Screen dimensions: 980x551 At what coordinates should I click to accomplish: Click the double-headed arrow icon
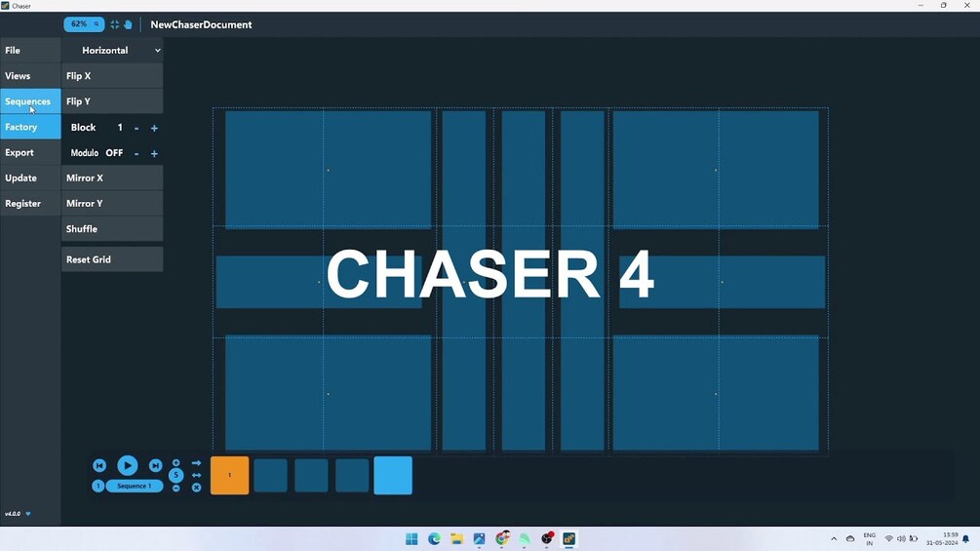tap(196, 475)
